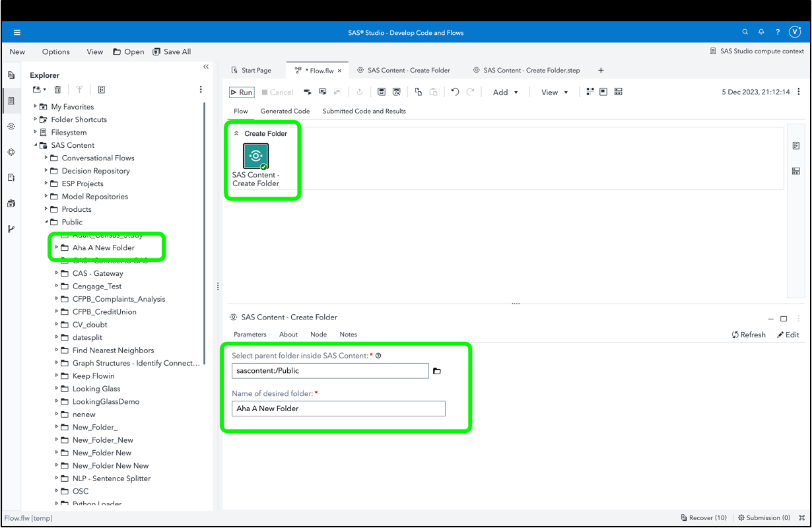812x528 pixels.
Task: Open the Add dropdown in flow toolbar
Action: (x=506, y=92)
